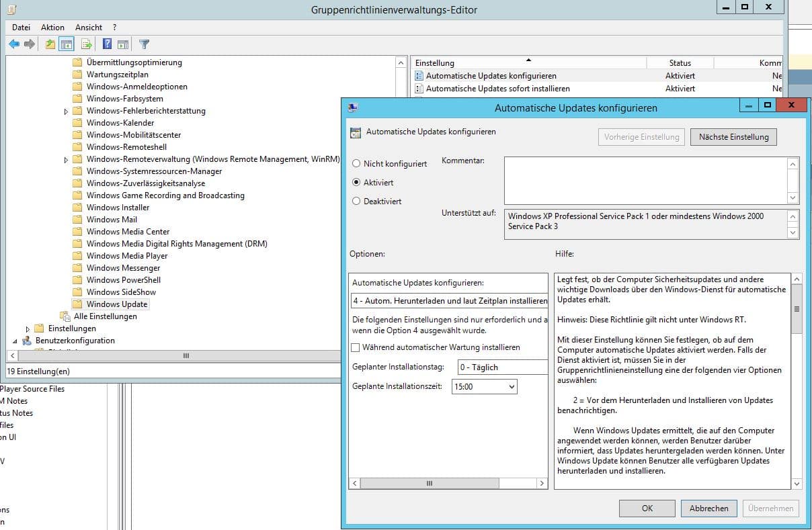The height and width of the screenshot is (530, 812).
Task: Open the Datei menu
Action: (22, 28)
